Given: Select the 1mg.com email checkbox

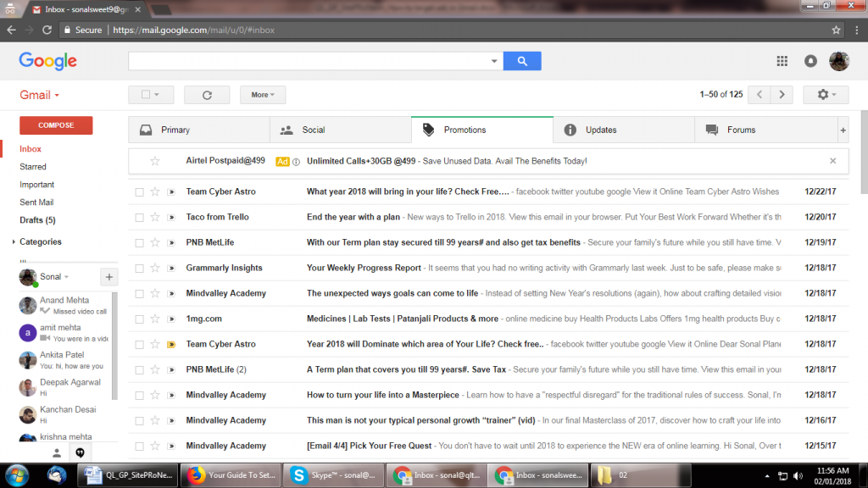Looking at the screenshot, I should point(141,319).
